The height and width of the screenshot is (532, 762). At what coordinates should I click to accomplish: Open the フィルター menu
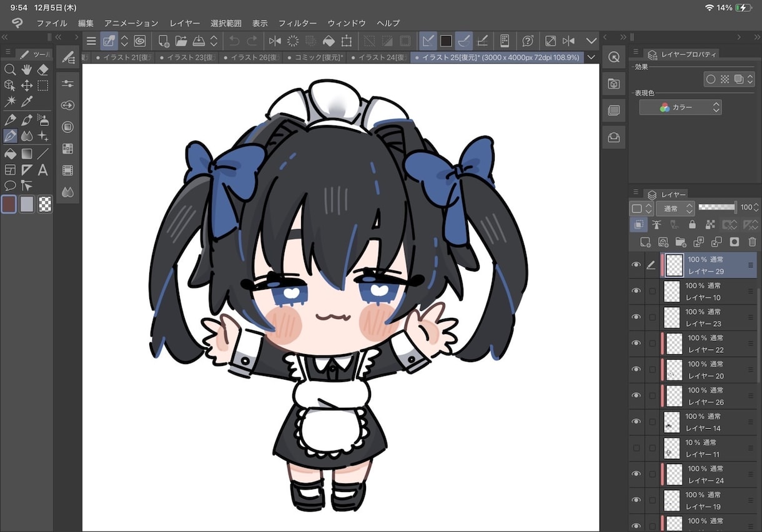click(x=297, y=23)
